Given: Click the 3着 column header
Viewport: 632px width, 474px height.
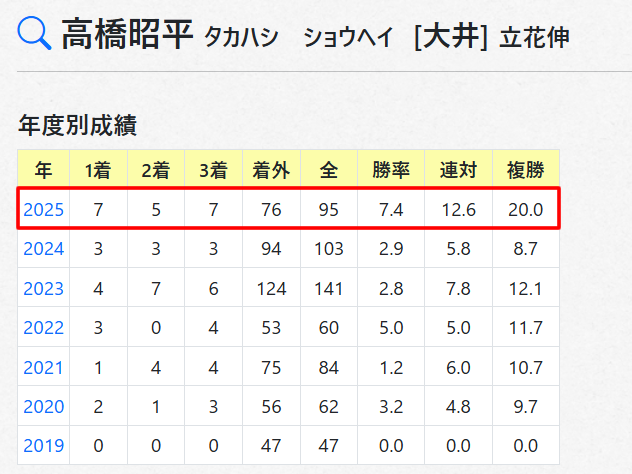Looking at the screenshot, I should [213, 170].
